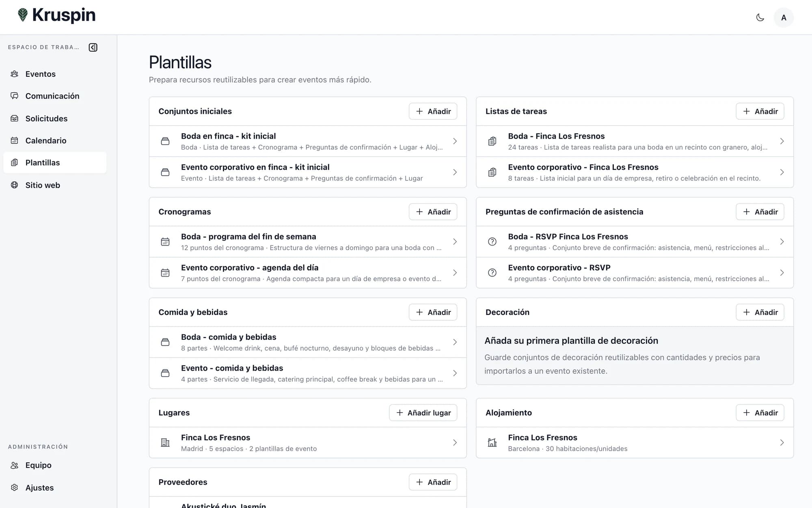The image size is (812, 508).
Task: Click the box icon of Evento - comida y bebidas
Action: (x=165, y=373)
